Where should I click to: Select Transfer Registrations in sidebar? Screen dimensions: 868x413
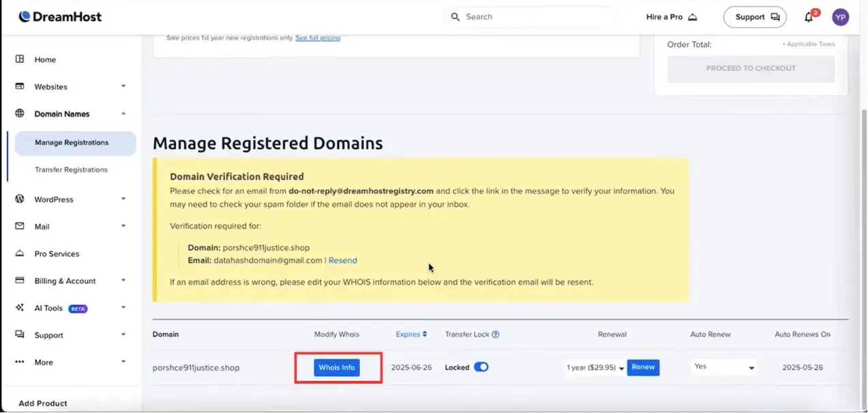72,169
